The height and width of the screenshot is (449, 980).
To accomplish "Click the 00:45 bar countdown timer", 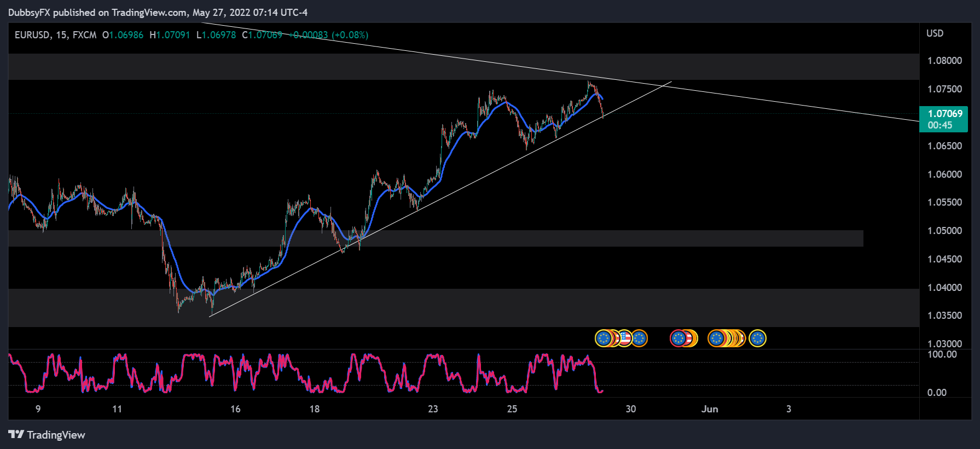I will 940,125.
